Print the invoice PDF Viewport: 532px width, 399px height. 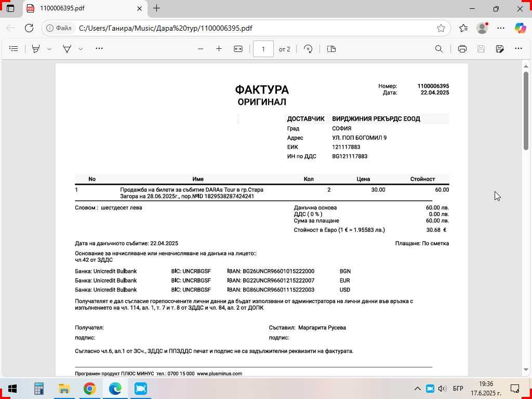click(462, 49)
